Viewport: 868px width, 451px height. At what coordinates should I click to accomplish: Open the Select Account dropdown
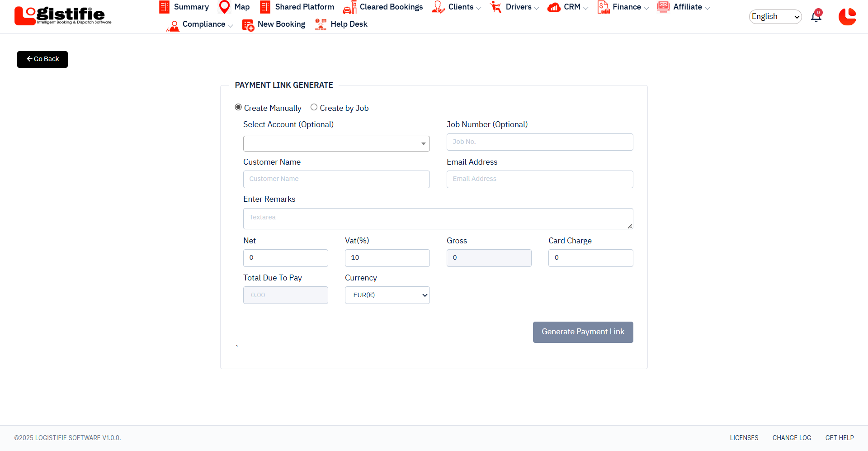336,143
